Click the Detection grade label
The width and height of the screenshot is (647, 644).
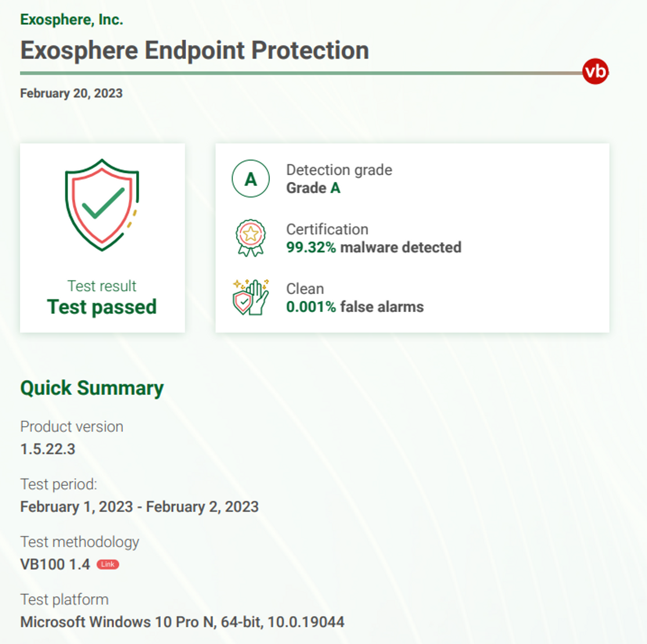pyautogui.click(x=339, y=170)
